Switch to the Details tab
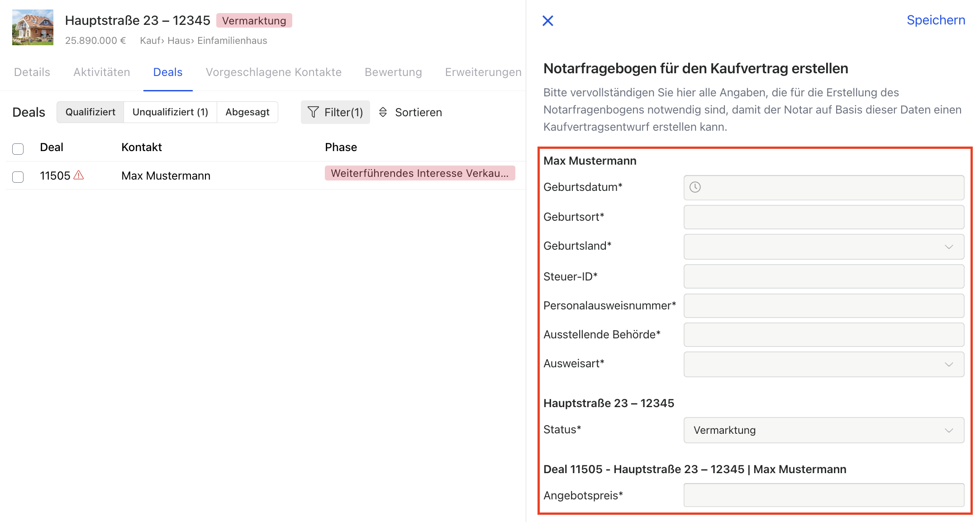The height and width of the screenshot is (522, 980). click(32, 72)
